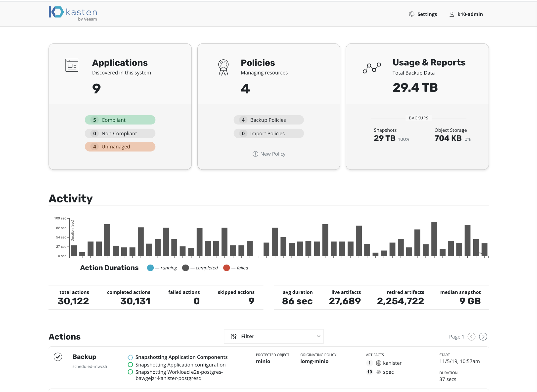Show the 5 Compliant applications
Viewport: 537px width, 392px height.
point(120,120)
